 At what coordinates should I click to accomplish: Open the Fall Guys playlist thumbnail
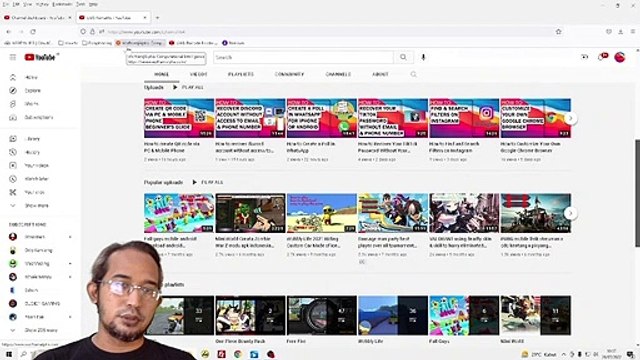[464, 316]
